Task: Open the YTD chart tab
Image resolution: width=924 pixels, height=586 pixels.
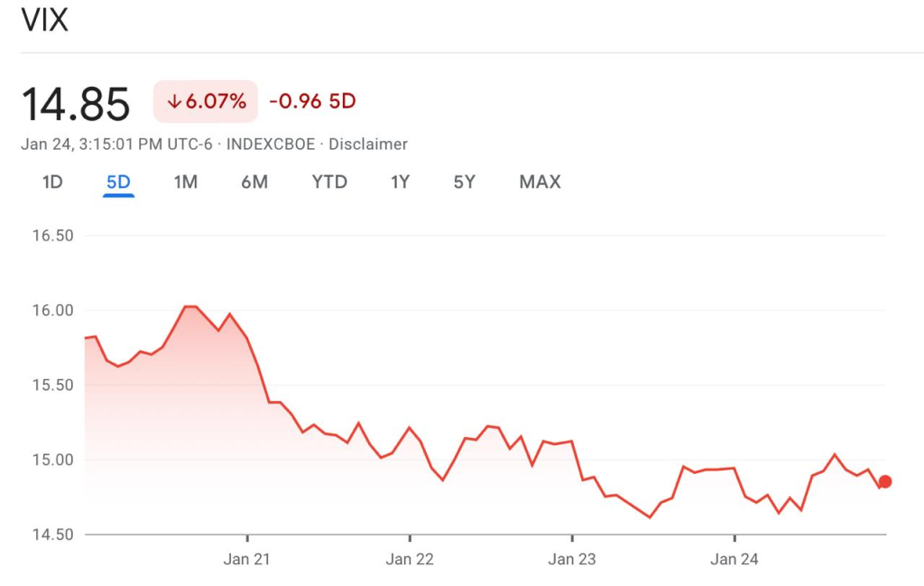Action: click(x=329, y=181)
